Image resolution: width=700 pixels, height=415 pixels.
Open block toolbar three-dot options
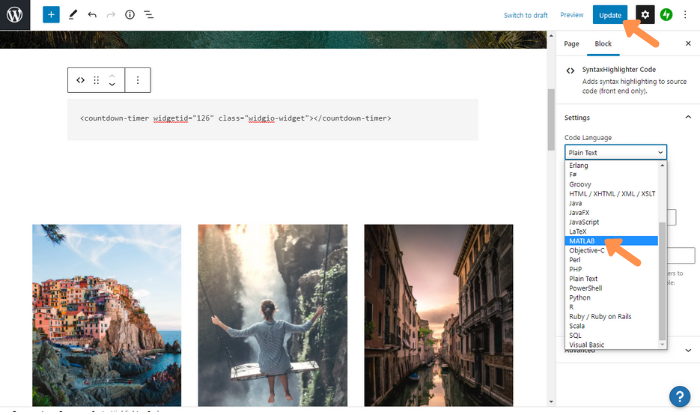(x=138, y=80)
